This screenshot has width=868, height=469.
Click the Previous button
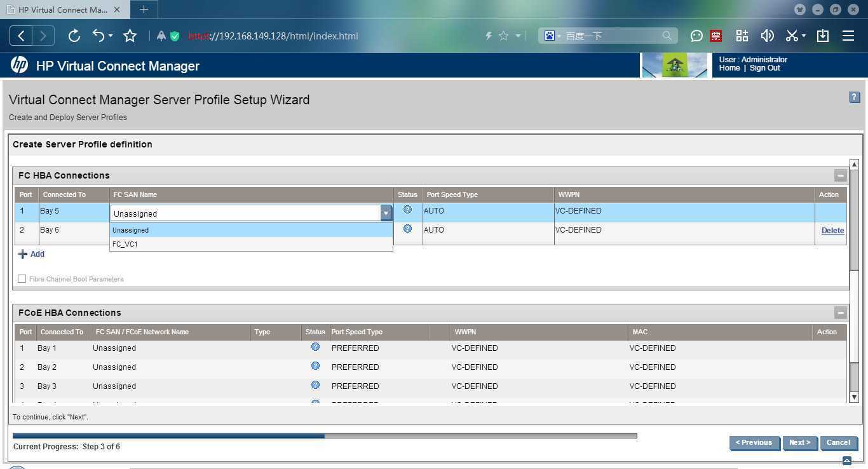(754, 443)
